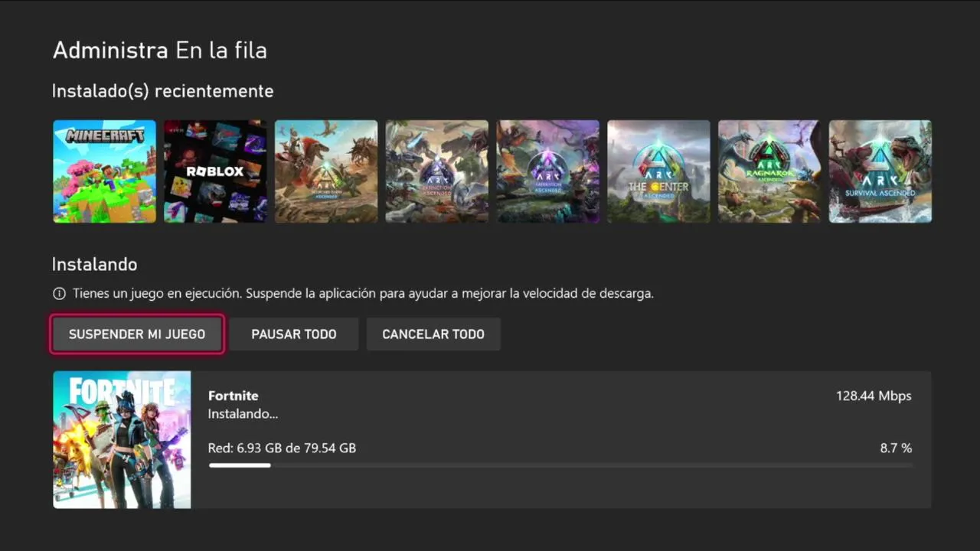The height and width of the screenshot is (551, 980).
Task: Click the Fortnite cover art thumbnail
Action: click(x=122, y=439)
